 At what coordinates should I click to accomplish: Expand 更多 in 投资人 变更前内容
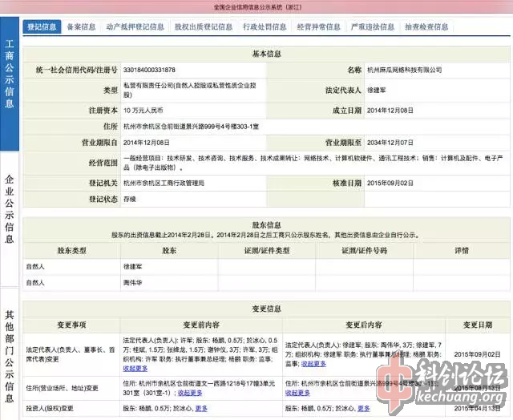(200, 408)
